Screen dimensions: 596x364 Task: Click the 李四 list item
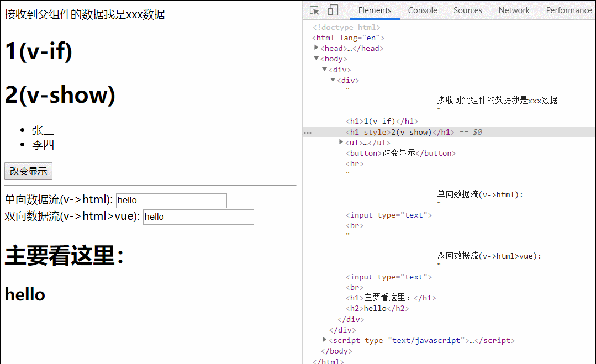point(43,145)
